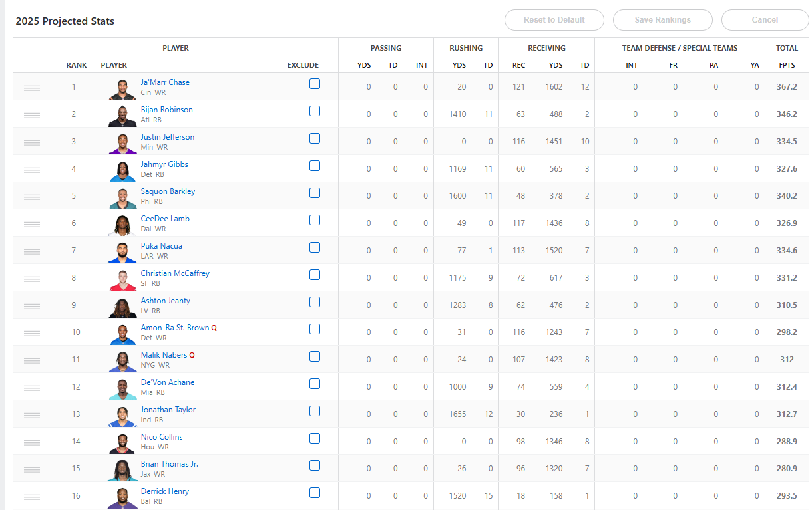Image resolution: width=812 pixels, height=510 pixels.
Task: Select the reorder handle for Justin Jefferson
Action: (x=32, y=142)
